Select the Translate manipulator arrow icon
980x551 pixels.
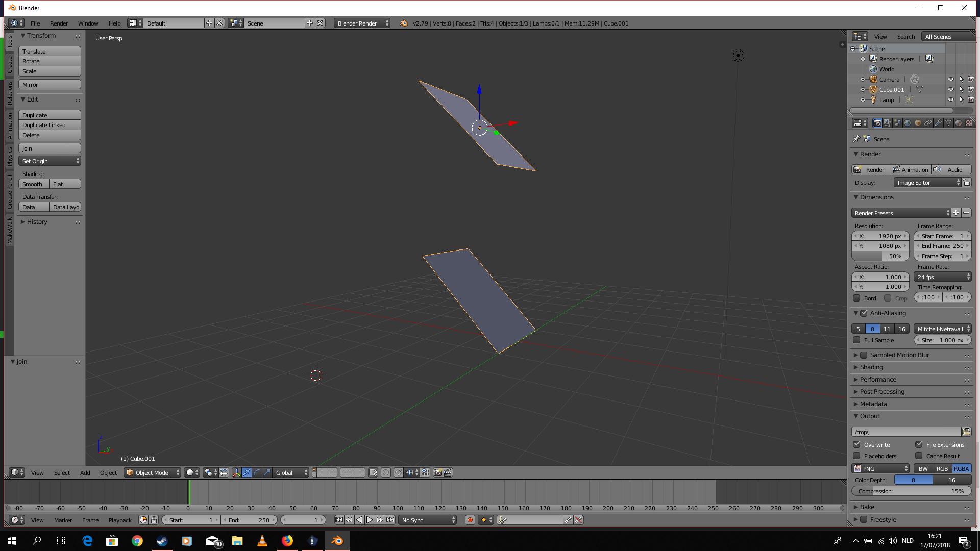click(x=247, y=473)
